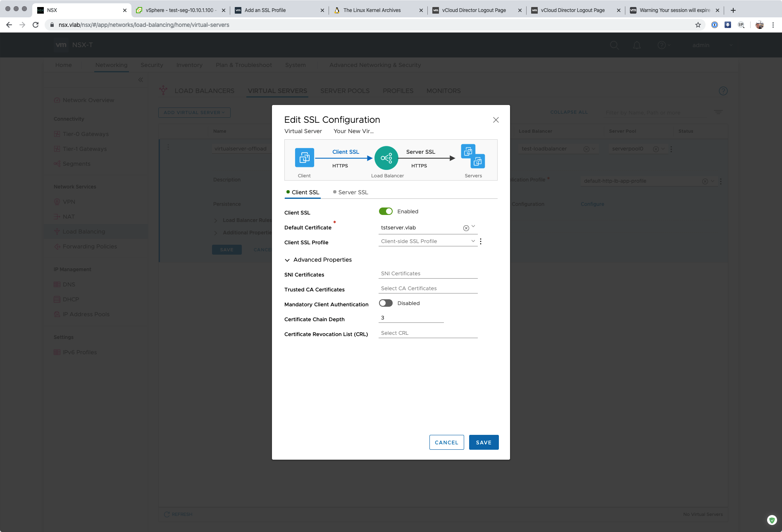Click the SNI Certificates field

428,274
